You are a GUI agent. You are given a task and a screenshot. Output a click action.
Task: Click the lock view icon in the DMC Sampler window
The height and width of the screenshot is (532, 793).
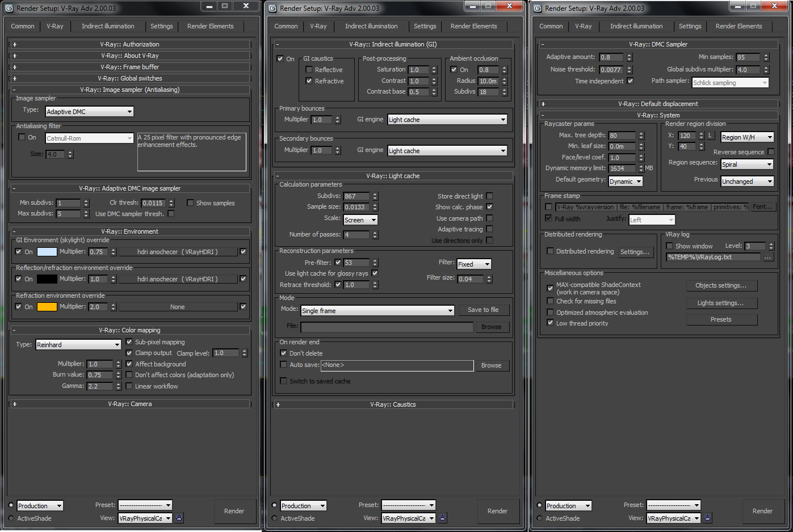(708, 518)
